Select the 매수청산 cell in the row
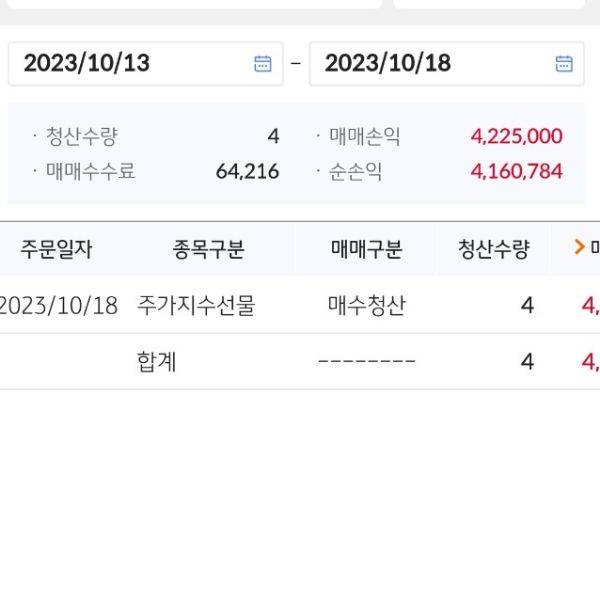This screenshot has width=600, height=600. tap(366, 306)
